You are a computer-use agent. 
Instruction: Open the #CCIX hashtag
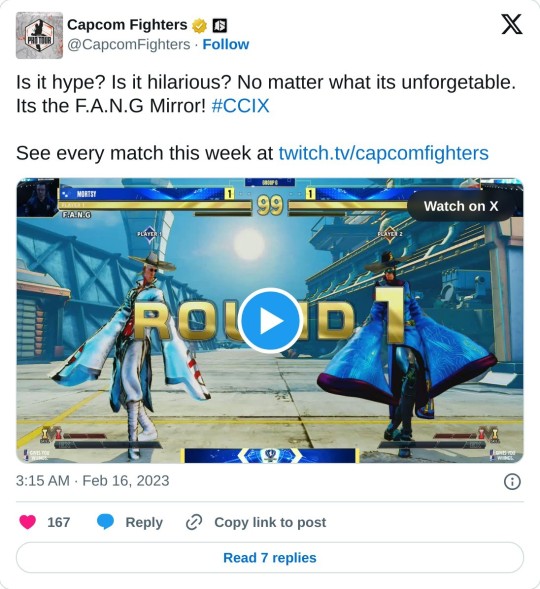pyautogui.click(x=240, y=106)
